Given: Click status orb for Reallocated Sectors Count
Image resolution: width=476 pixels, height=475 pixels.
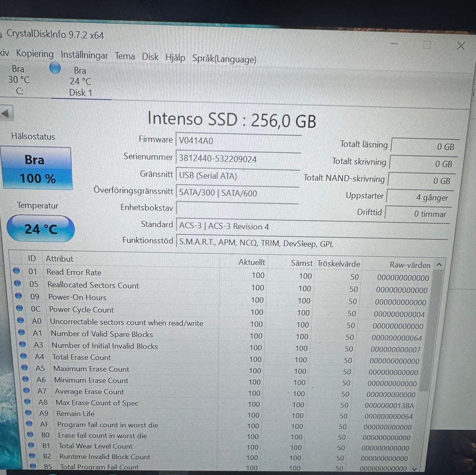Looking at the screenshot, I should 18,283.
